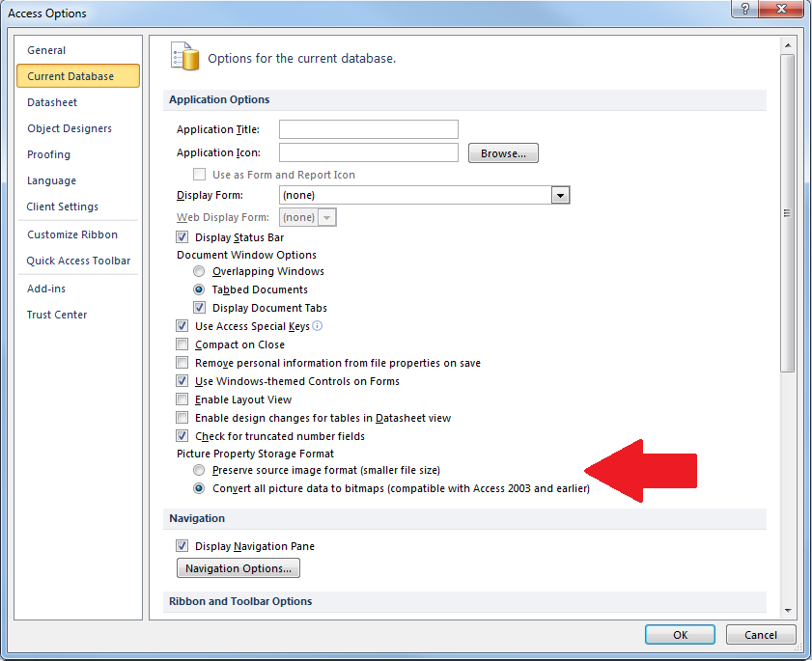Click the Navigation Options button

click(238, 567)
